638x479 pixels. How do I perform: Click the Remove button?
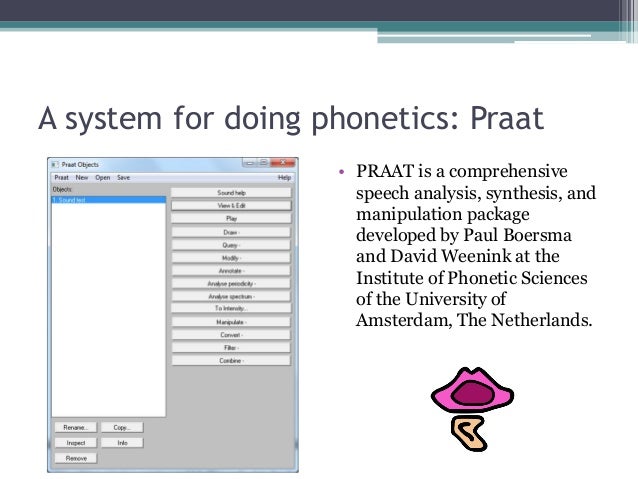click(x=76, y=458)
